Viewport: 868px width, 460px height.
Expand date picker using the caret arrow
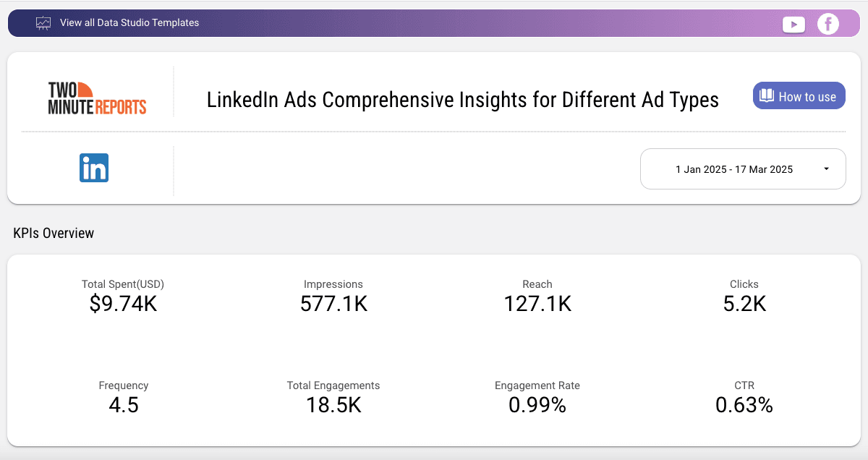click(826, 169)
